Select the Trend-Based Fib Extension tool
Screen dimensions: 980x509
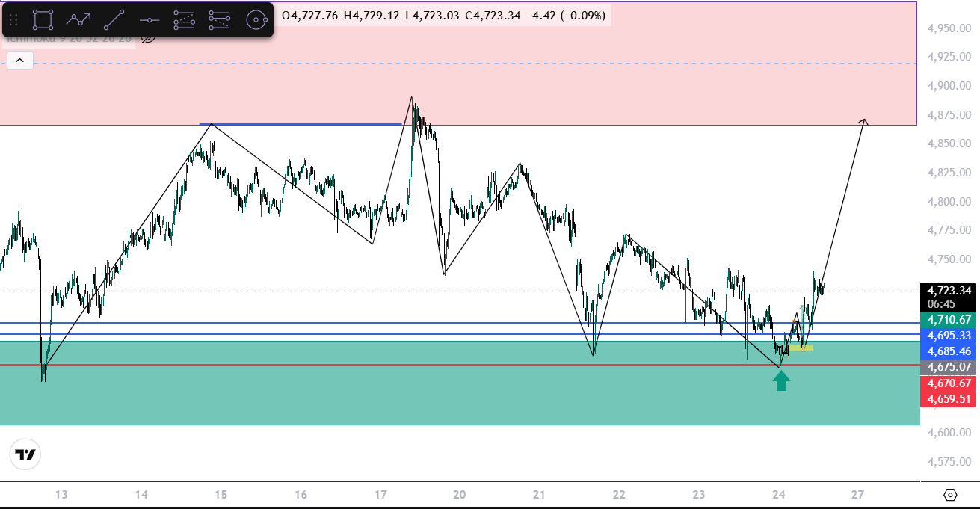(x=219, y=20)
